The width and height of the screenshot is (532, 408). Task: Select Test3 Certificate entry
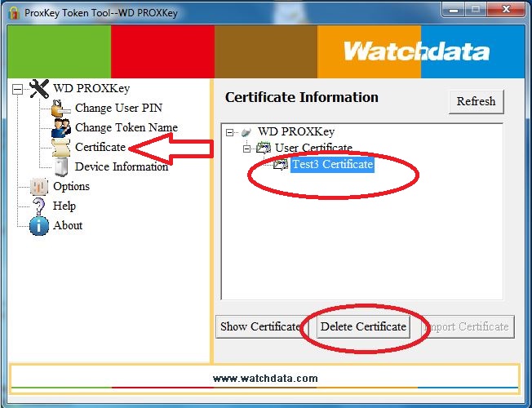coord(333,165)
